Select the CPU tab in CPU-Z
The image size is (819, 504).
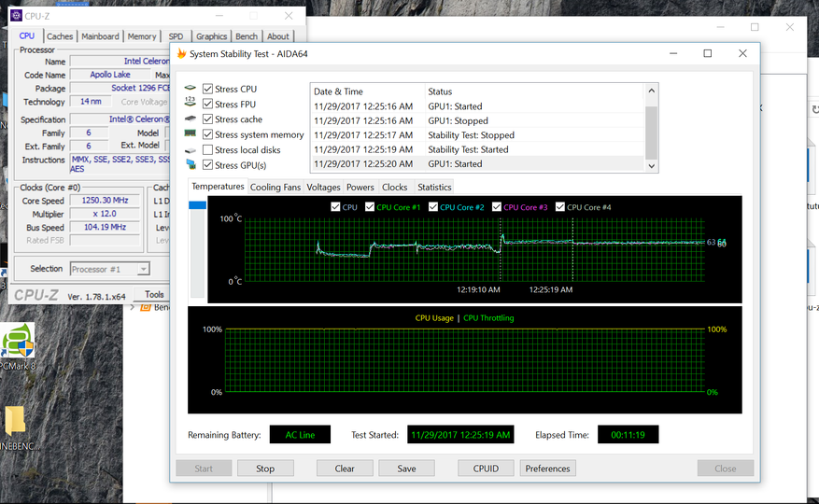27,36
